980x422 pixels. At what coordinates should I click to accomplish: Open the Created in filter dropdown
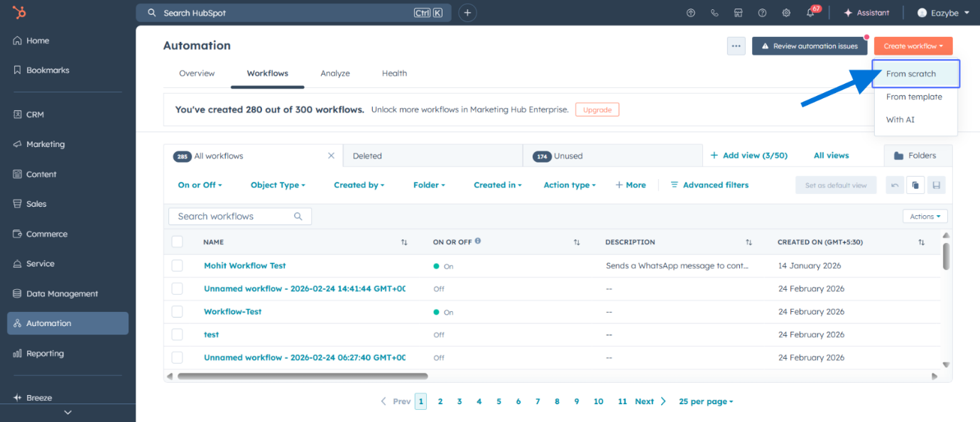pyautogui.click(x=498, y=185)
